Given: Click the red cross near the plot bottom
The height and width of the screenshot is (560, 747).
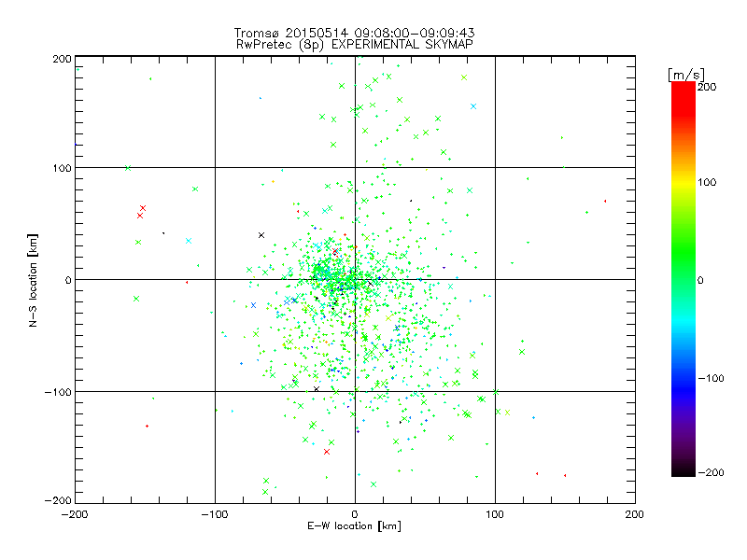Looking at the screenshot, I should pyautogui.click(x=327, y=452).
